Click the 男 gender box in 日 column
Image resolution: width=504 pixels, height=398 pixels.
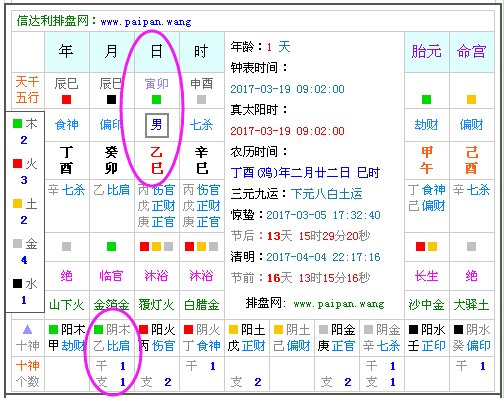(157, 125)
